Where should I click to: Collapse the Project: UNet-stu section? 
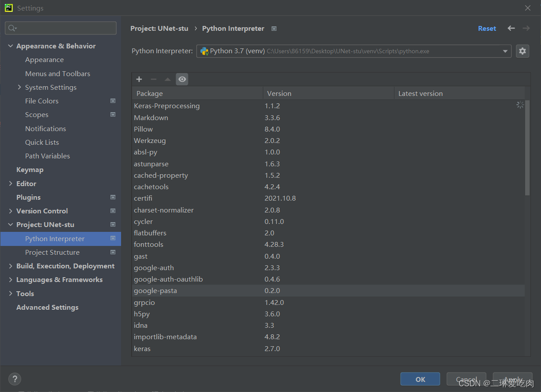11,224
